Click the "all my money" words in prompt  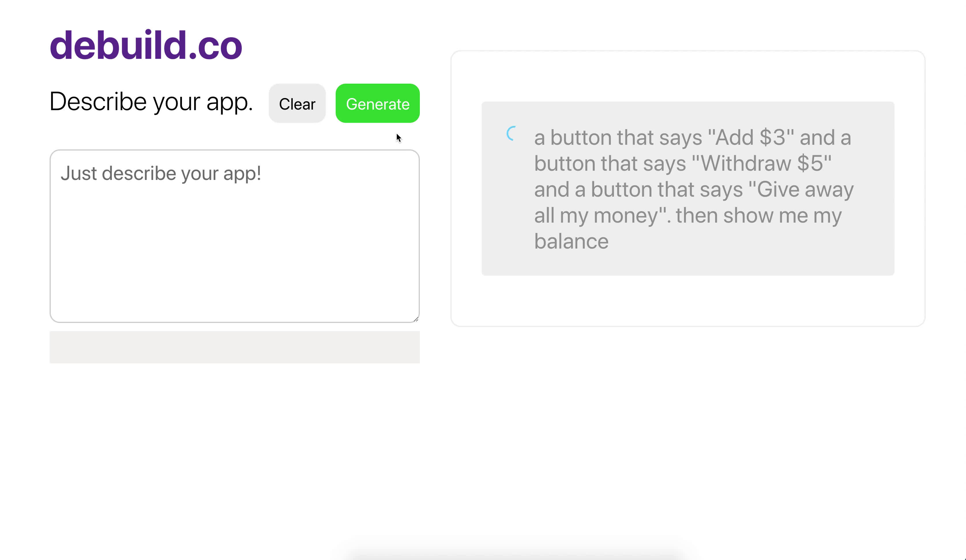(596, 216)
